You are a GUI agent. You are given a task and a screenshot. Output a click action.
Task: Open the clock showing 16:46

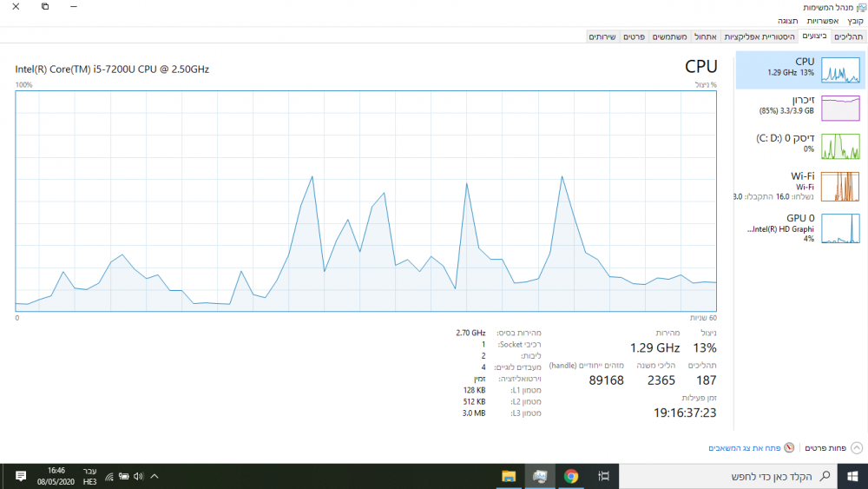coord(56,476)
